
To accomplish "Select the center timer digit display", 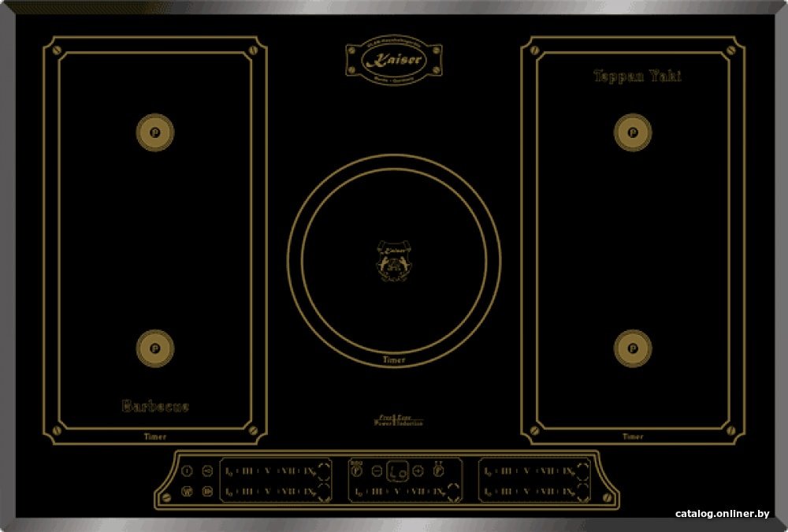I will [397, 471].
